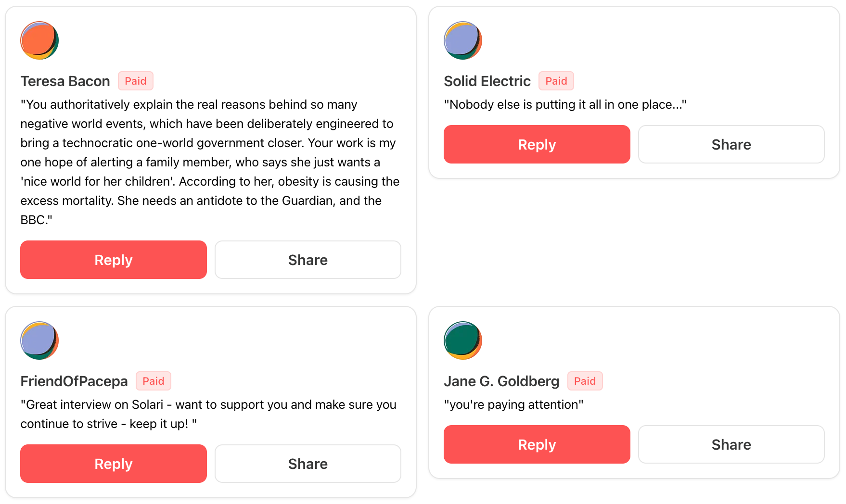Share Teresa Bacon's testimonial
Viewport: 846px width, 504px height.
pos(308,260)
